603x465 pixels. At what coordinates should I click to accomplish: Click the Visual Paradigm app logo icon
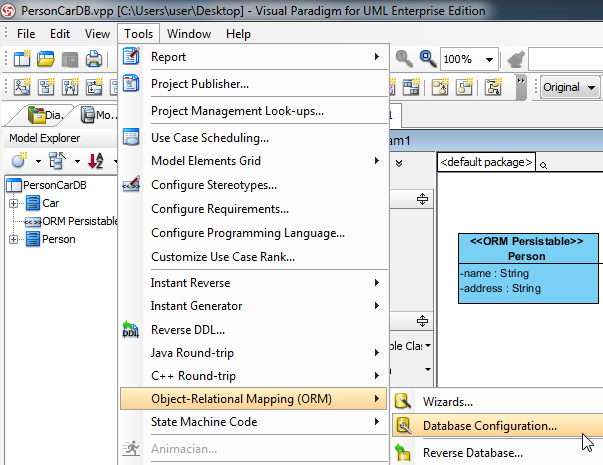(x=8, y=10)
